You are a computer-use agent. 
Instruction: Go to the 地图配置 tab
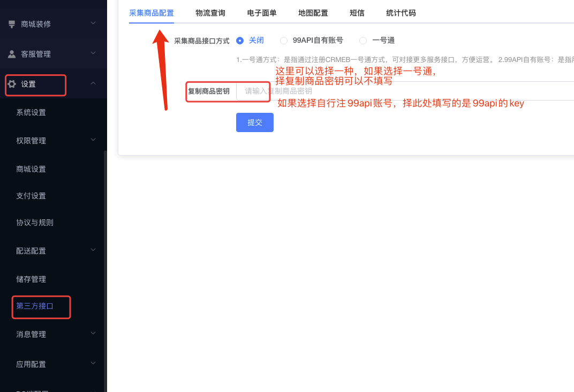point(313,13)
